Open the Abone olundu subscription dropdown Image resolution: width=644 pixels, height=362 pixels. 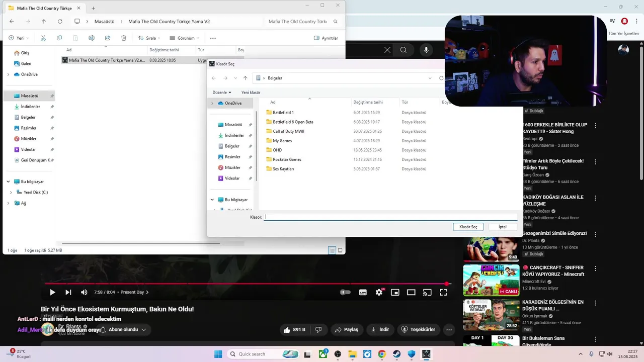tap(123, 330)
